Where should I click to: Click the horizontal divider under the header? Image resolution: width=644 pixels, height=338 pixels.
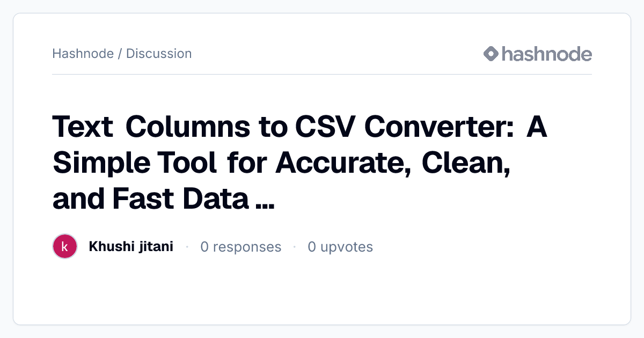322,74
